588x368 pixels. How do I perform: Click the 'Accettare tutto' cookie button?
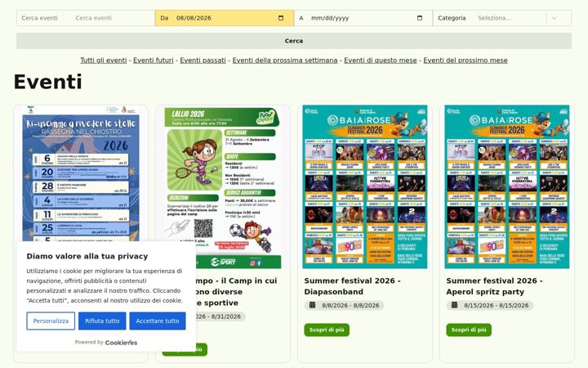158,321
